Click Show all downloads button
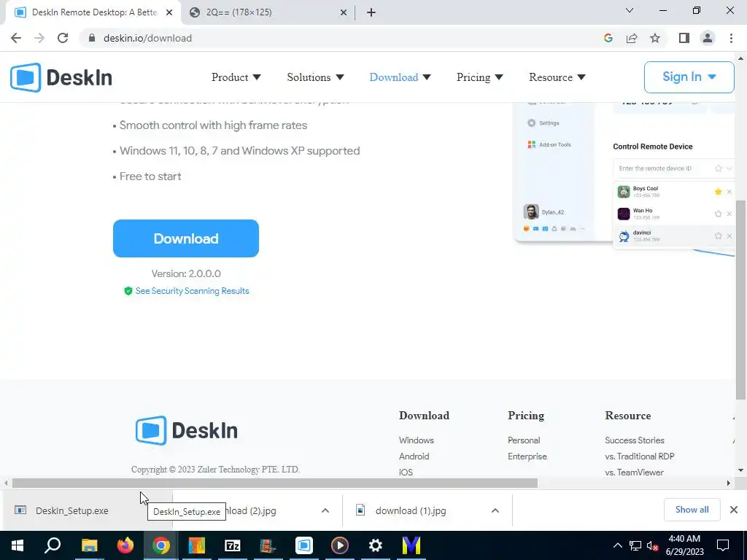 click(x=692, y=510)
